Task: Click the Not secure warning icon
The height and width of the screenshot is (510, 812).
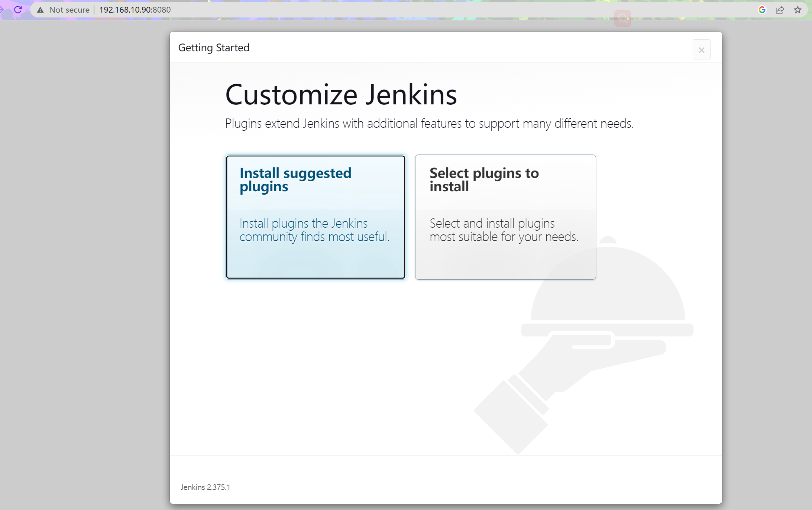Action: point(40,10)
